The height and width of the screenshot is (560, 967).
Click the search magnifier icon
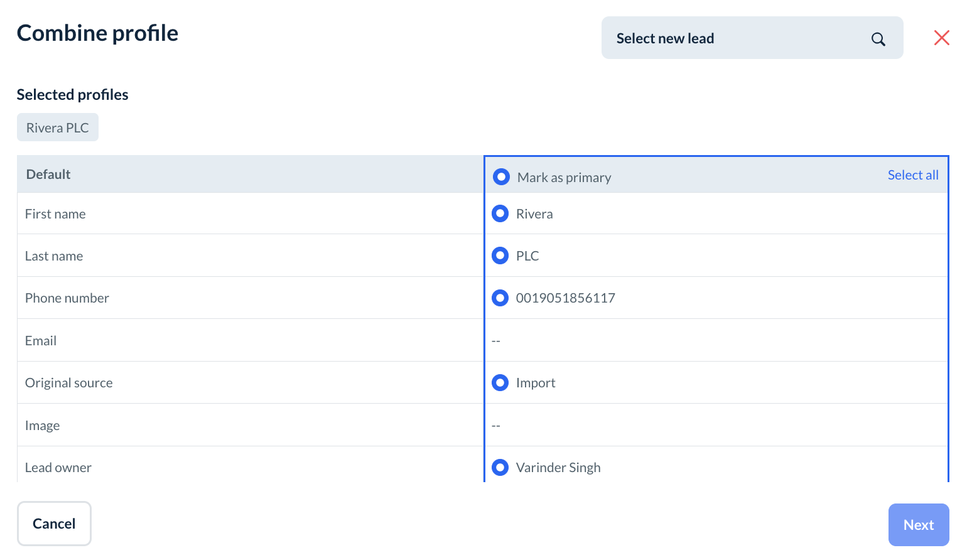pos(878,39)
